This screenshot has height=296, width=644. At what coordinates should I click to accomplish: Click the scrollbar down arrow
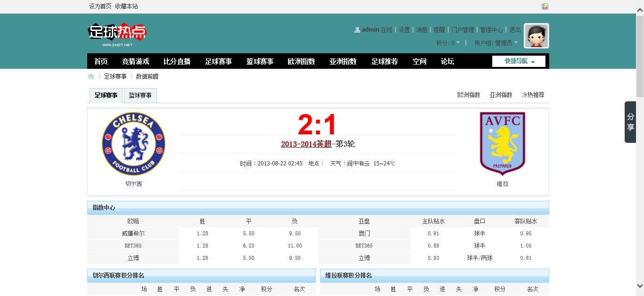[x=640, y=286]
